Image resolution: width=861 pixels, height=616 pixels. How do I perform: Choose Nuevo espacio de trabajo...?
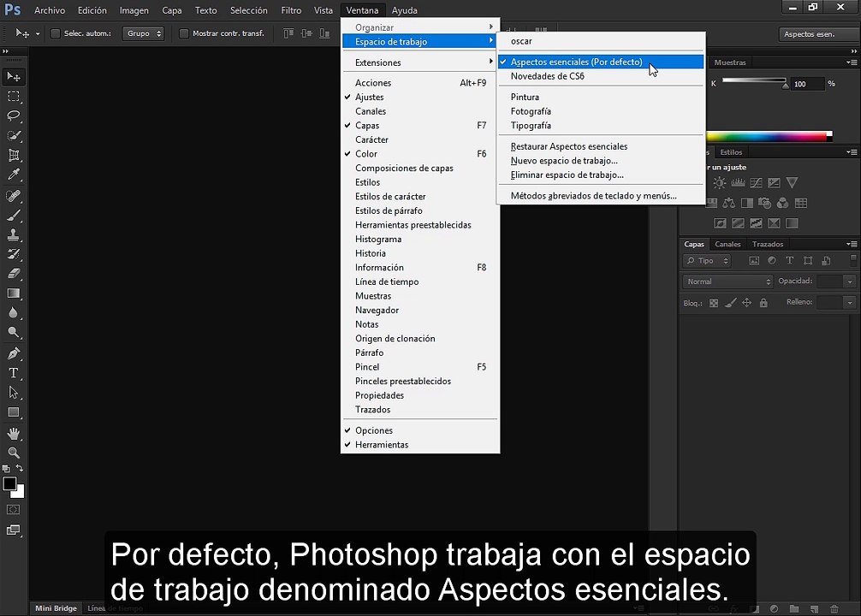click(601, 161)
